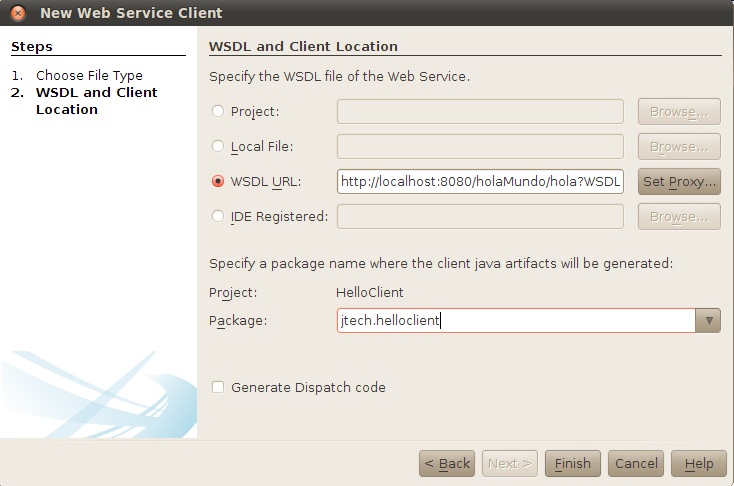Viewport: 734px width, 486px height.
Task: Expand the Package dropdown arrow
Action: click(x=708, y=321)
